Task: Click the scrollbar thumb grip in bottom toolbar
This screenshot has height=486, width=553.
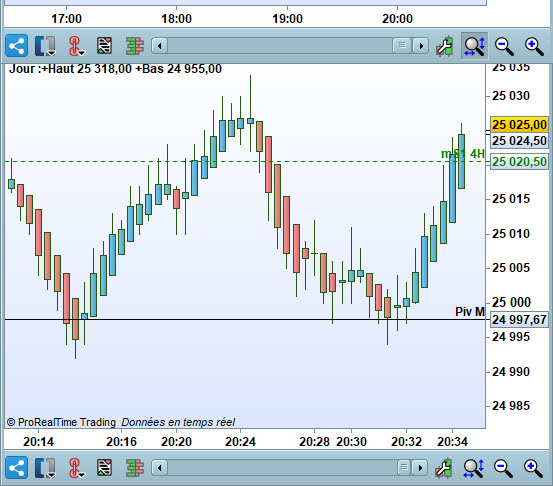Action: 404,468
